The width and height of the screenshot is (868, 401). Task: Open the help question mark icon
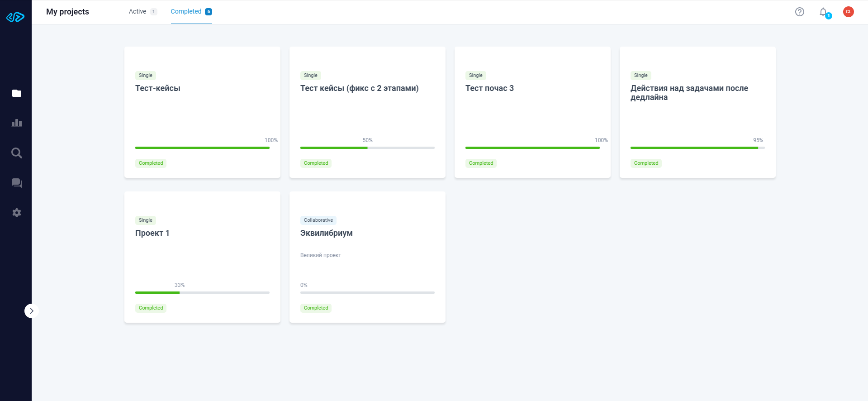pos(800,12)
